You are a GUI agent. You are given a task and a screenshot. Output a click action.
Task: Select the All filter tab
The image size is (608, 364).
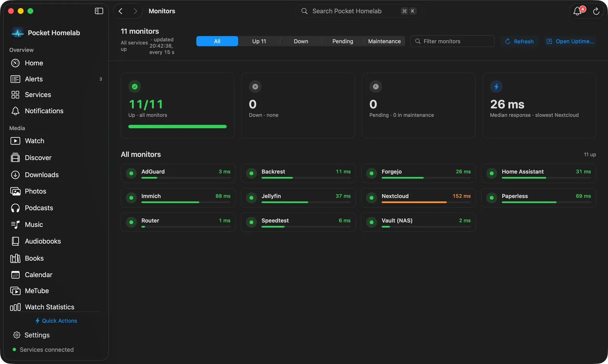pos(217,41)
